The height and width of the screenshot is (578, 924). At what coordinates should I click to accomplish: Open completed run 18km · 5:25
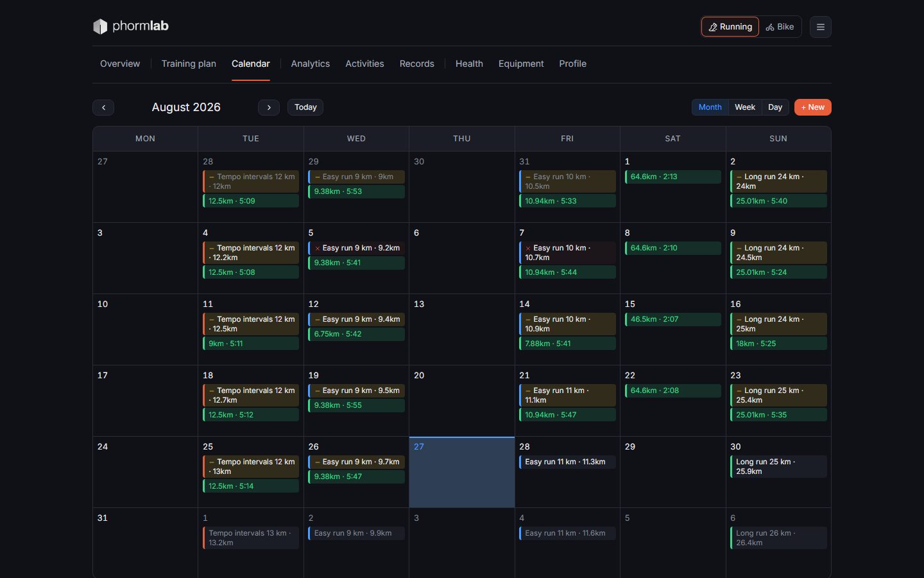[x=778, y=344]
